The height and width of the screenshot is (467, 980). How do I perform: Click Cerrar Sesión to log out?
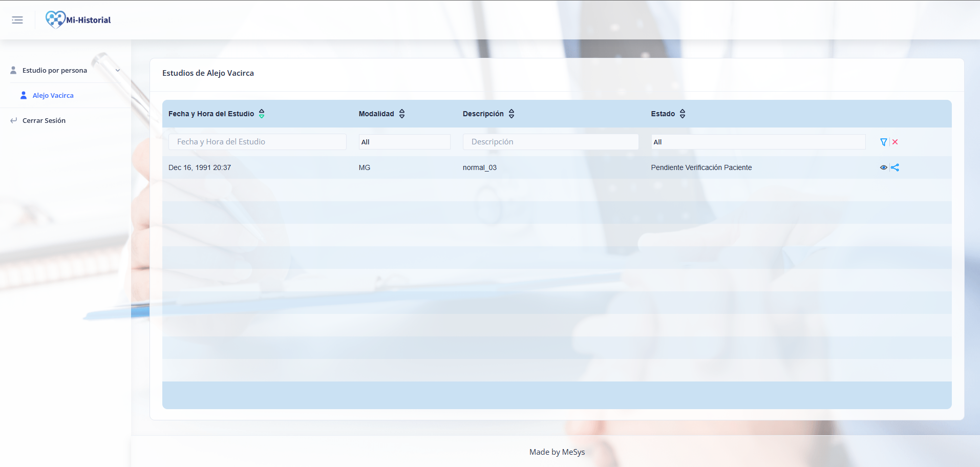[44, 120]
